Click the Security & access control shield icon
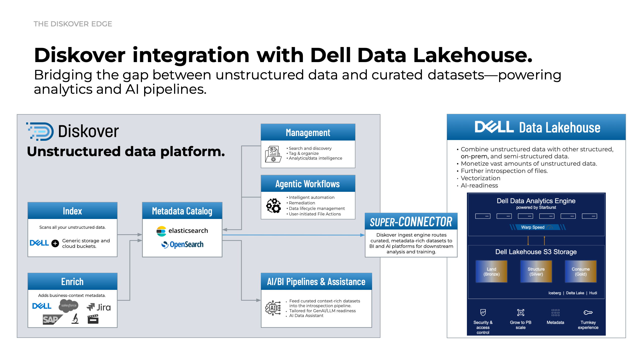Image resolution: width=644 pixels, height=362 pixels. pyautogui.click(x=483, y=312)
